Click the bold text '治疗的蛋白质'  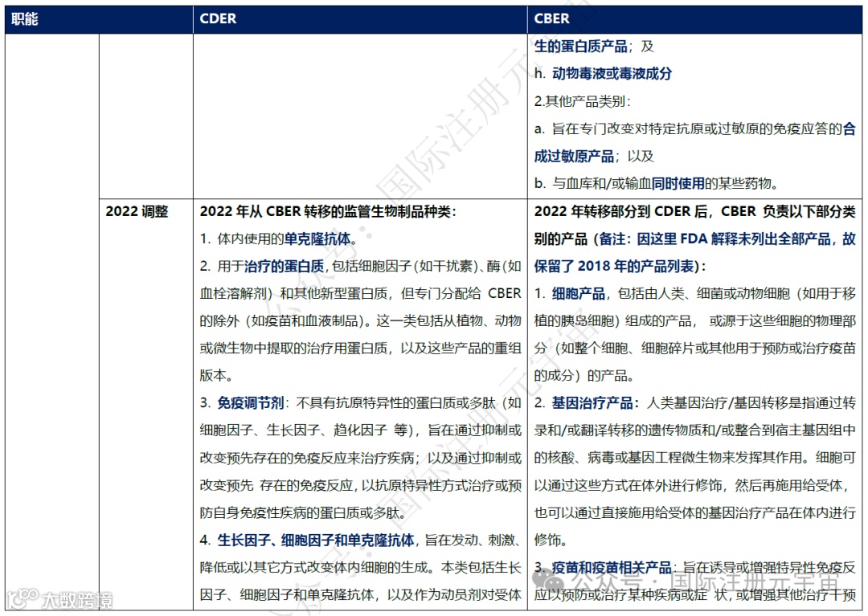(x=284, y=267)
